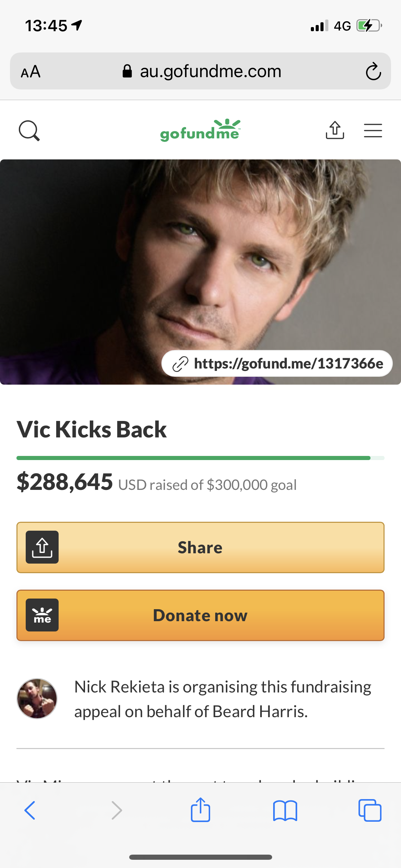Open the GoFundMe search magnifier
This screenshot has width=401, height=868.
click(x=29, y=131)
